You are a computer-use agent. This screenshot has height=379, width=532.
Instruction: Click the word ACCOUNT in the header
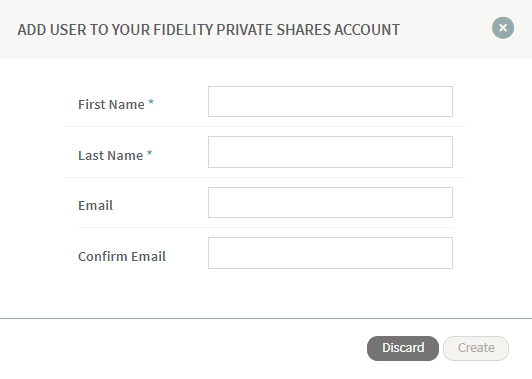tap(367, 30)
